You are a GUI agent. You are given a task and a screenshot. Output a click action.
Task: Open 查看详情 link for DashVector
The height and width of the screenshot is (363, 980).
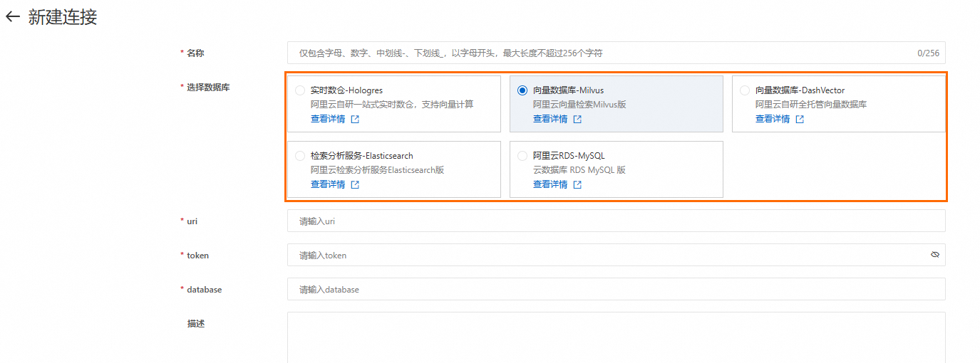[x=773, y=120]
